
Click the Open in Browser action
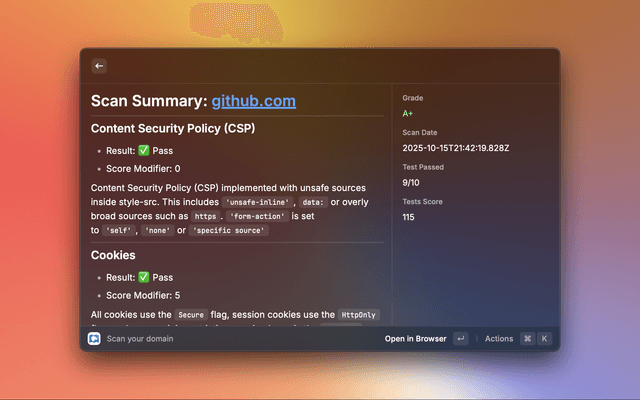[415, 339]
